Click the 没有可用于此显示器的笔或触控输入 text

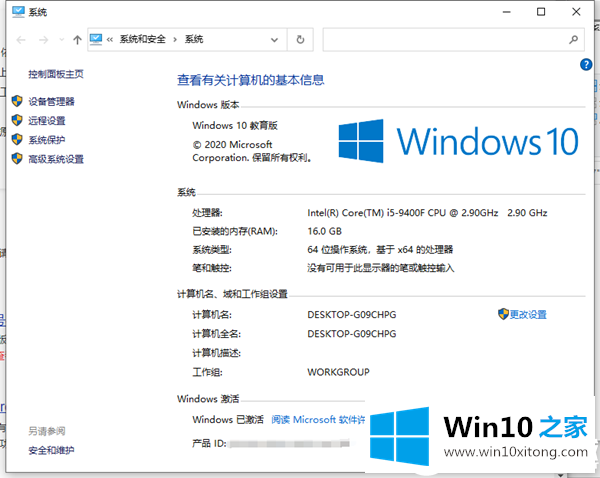(x=381, y=268)
